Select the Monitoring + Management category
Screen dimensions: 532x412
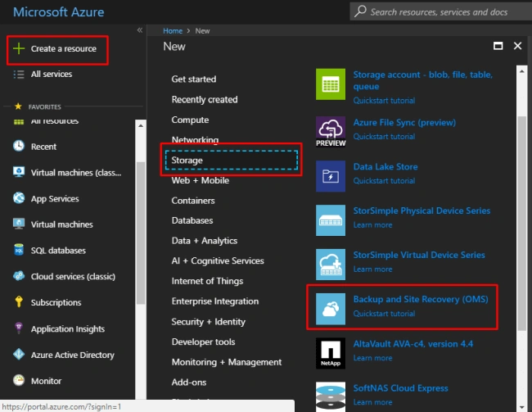(x=226, y=362)
